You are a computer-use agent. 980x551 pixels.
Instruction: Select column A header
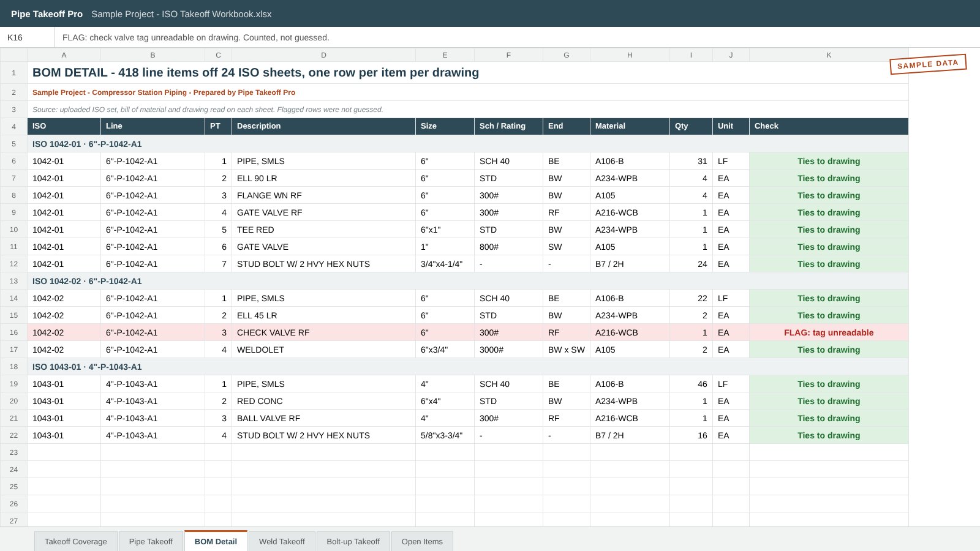64,55
